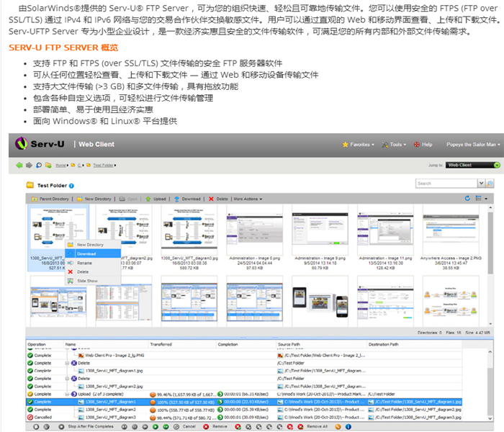This screenshot has width=504, height=432.
Task: Click New Directory in the file toolbar
Action: (x=94, y=199)
